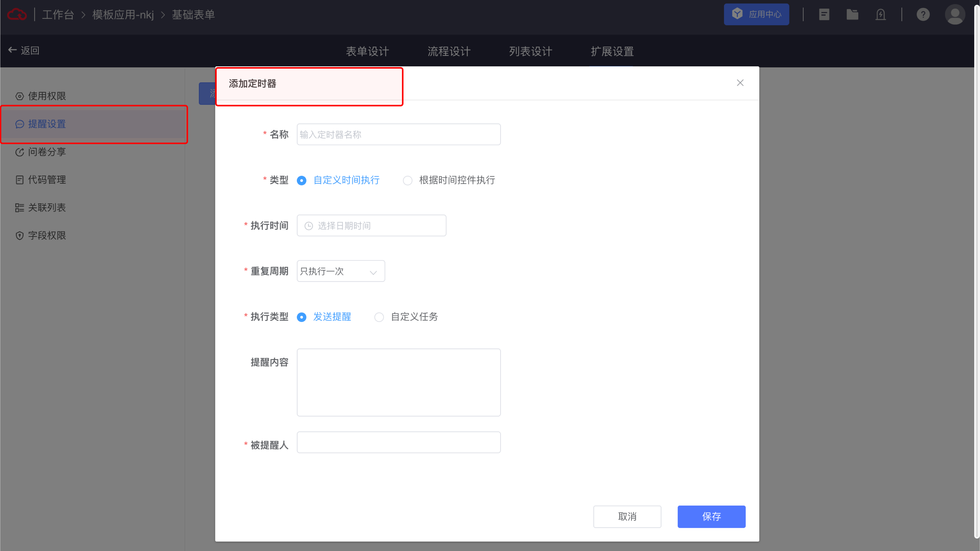The height and width of the screenshot is (551, 980).
Task: Open 关联列表 in sidebar
Action: [x=92, y=208]
